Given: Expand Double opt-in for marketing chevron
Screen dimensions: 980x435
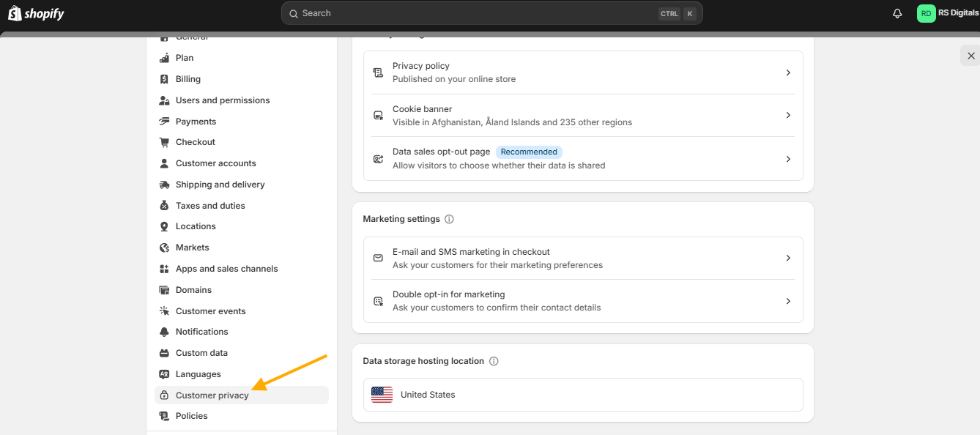Looking at the screenshot, I should 788,301.
